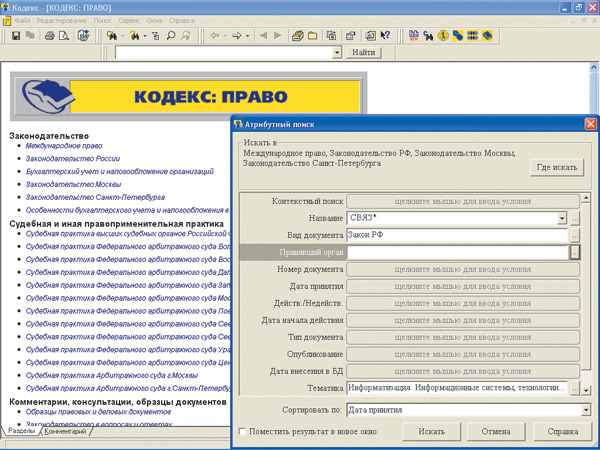Click scroll-down arrow of attribute list
600x450 pixels.
[x=586, y=390]
